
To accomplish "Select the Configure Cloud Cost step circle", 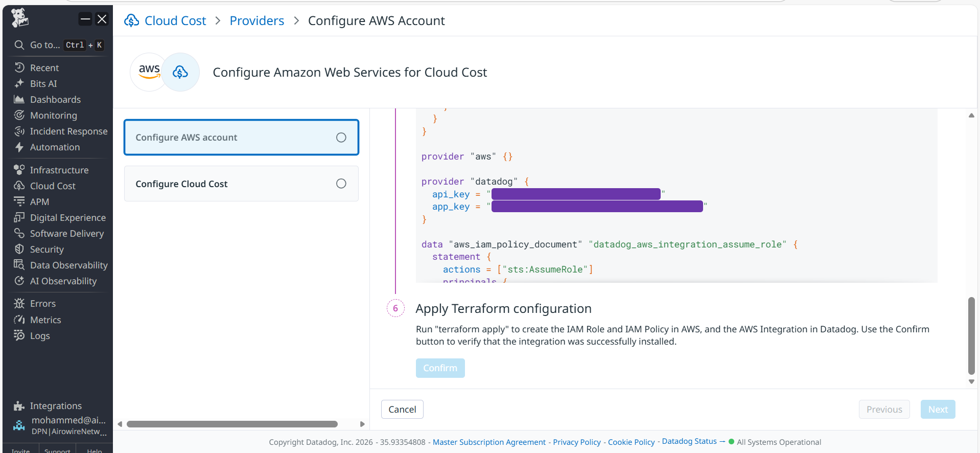I will pos(341,184).
